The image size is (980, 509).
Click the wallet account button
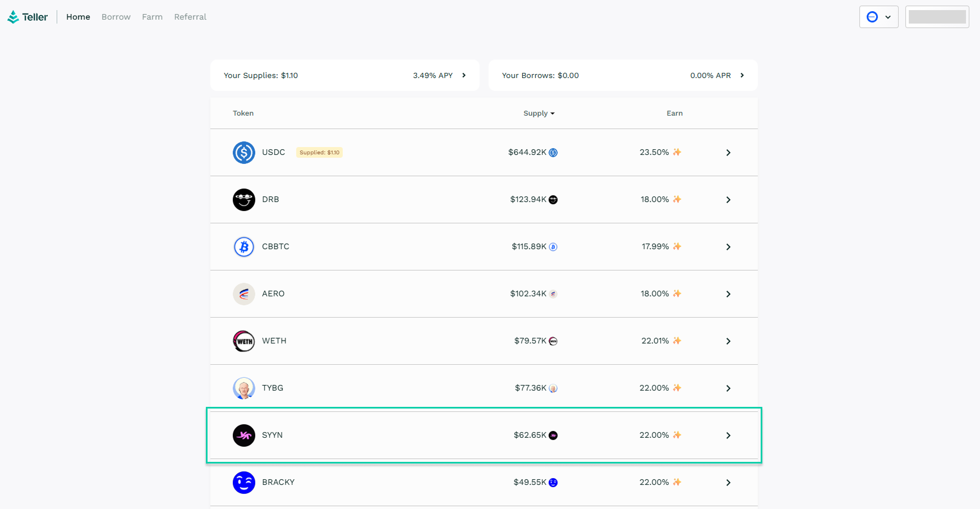coord(937,17)
